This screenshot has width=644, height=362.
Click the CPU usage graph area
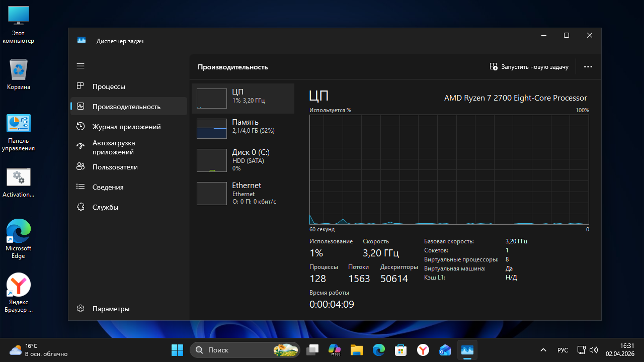(x=449, y=169)
